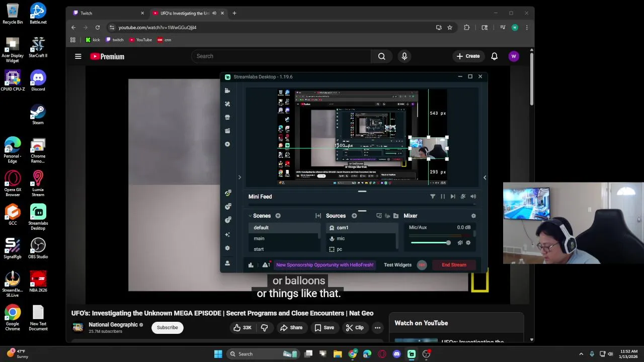Reload the YouTube page
644x362 pixels.
98,28
